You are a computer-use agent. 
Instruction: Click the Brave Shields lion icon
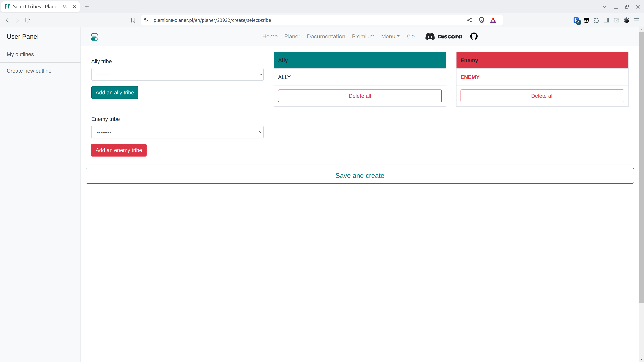coord(481,20)
